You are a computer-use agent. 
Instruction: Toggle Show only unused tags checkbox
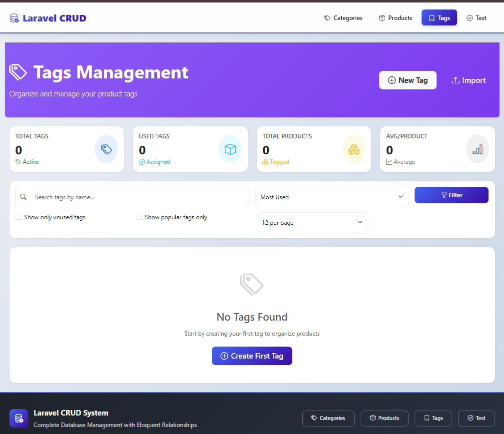18,217
